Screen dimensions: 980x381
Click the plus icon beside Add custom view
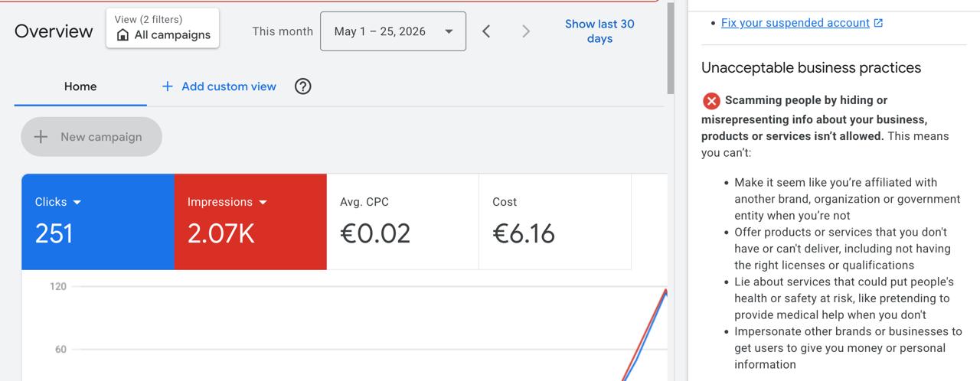click(x=168, y=86)
